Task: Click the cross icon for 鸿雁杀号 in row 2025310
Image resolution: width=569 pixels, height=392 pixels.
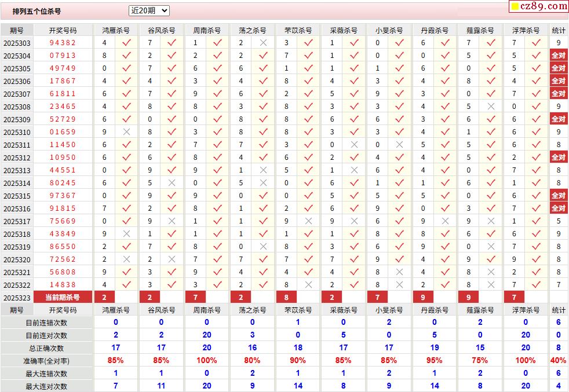Action: pos(126,132)
